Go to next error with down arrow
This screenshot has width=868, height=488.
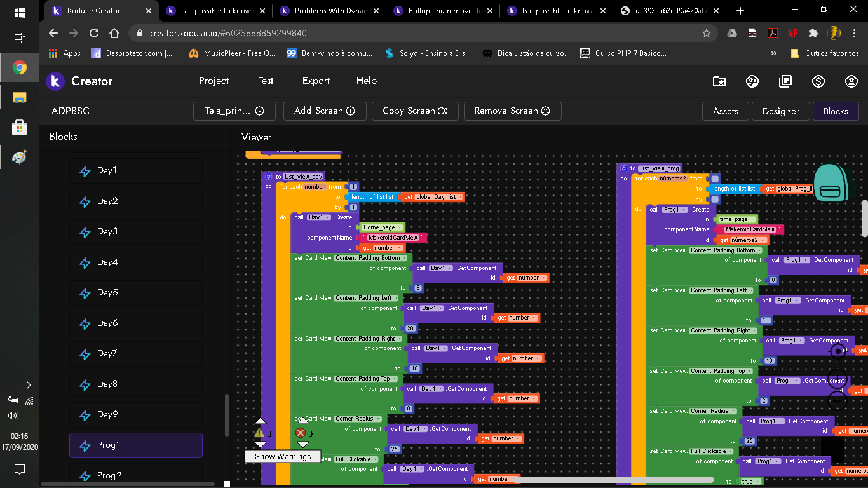303,445
